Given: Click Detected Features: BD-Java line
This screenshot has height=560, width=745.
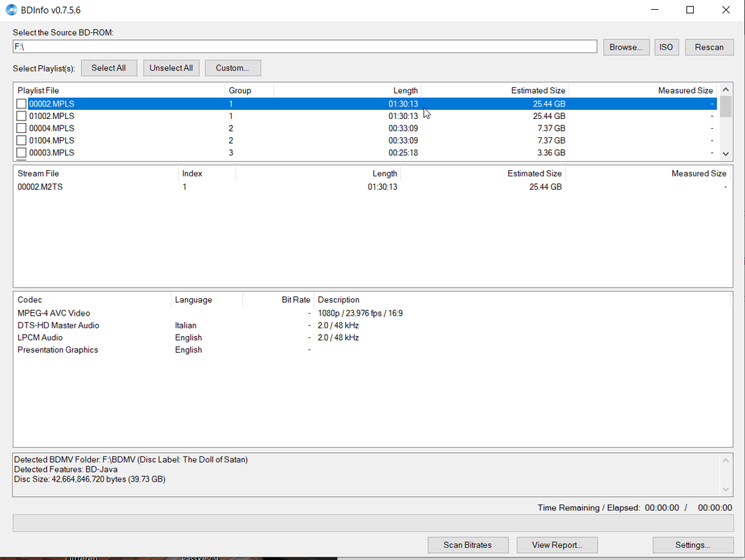Looking at the screenshot, I should [66, 469].
